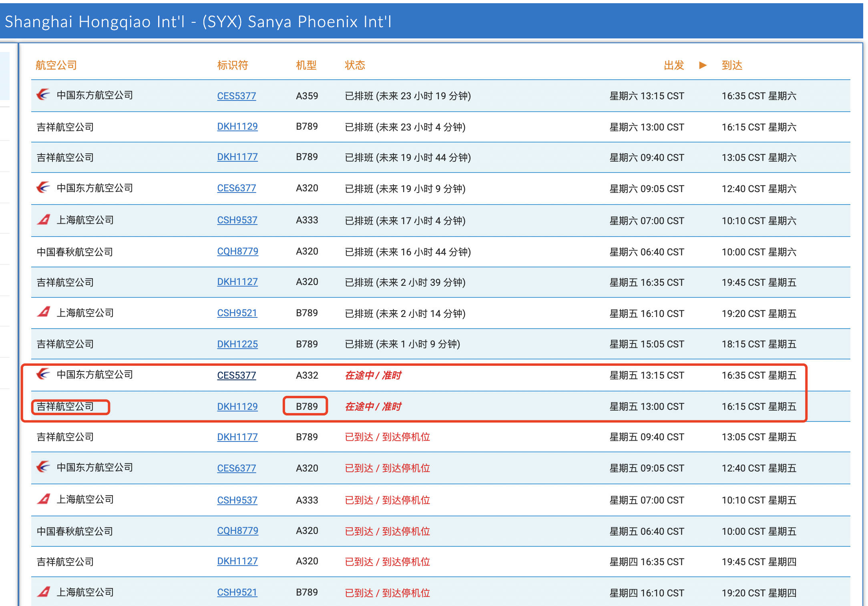The width and height of the screenshot is (868, 606).
Task: Click arrival time 16:35 CST 星期六
Action: click(x=759, y=96)
